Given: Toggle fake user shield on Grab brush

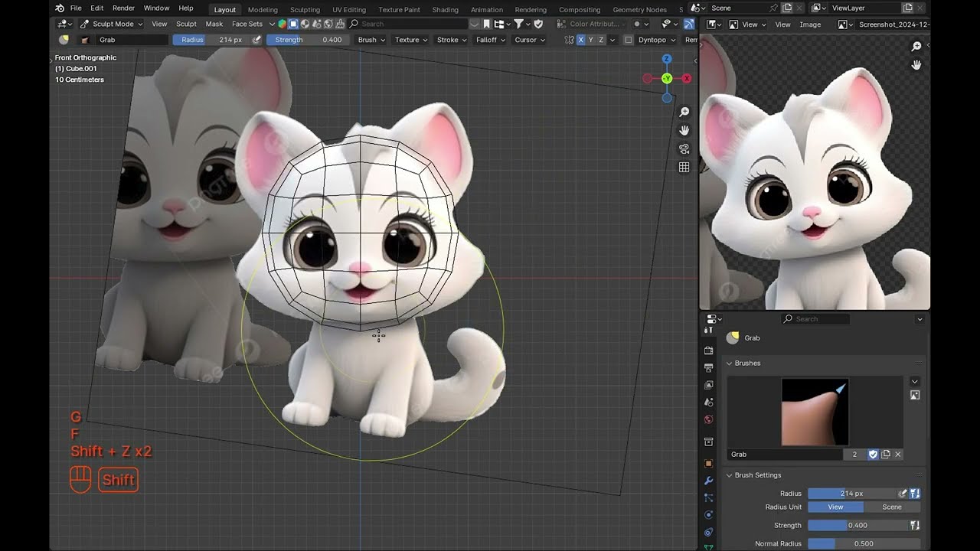Looking at the screenshot, I should click(x=873, y=455).
